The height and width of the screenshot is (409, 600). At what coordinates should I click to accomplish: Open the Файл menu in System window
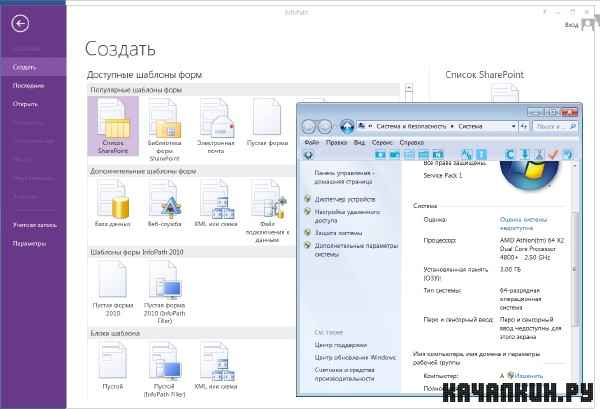312,142
